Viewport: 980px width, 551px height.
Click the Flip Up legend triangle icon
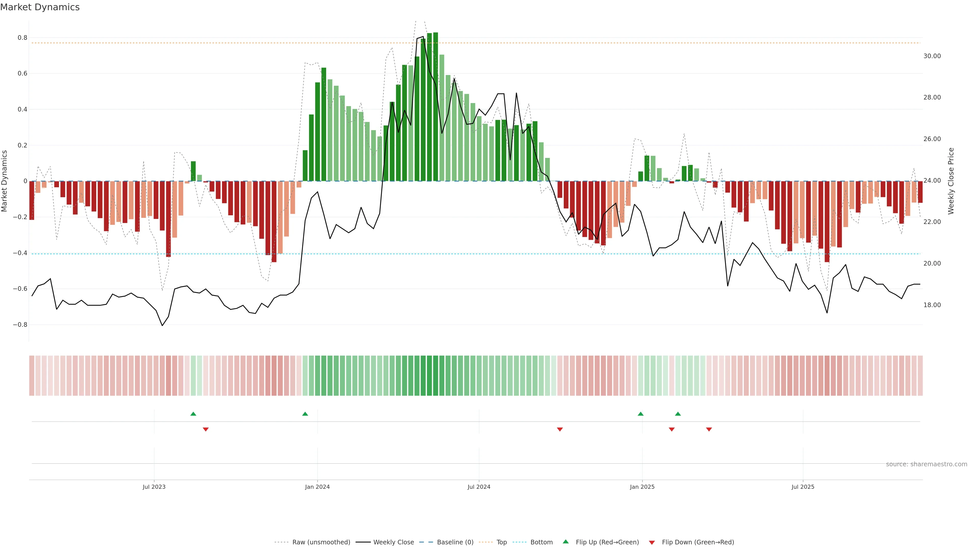tap(566, 542)
